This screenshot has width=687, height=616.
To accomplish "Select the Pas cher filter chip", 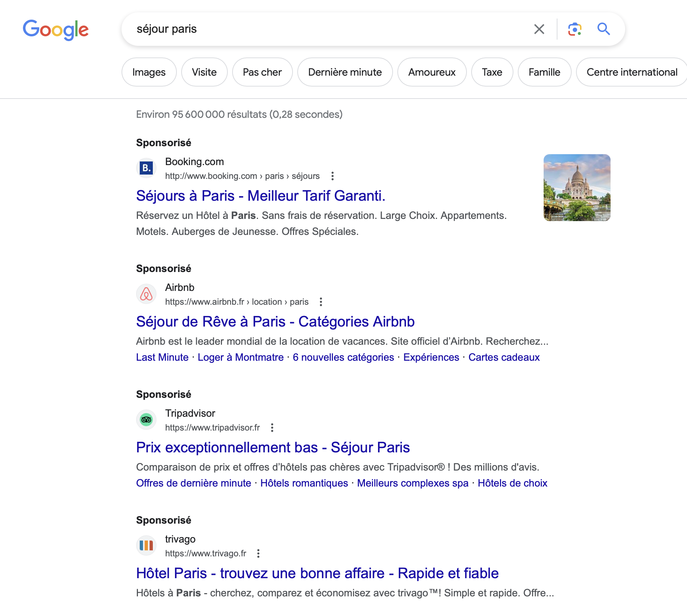I will click(262, 72).
